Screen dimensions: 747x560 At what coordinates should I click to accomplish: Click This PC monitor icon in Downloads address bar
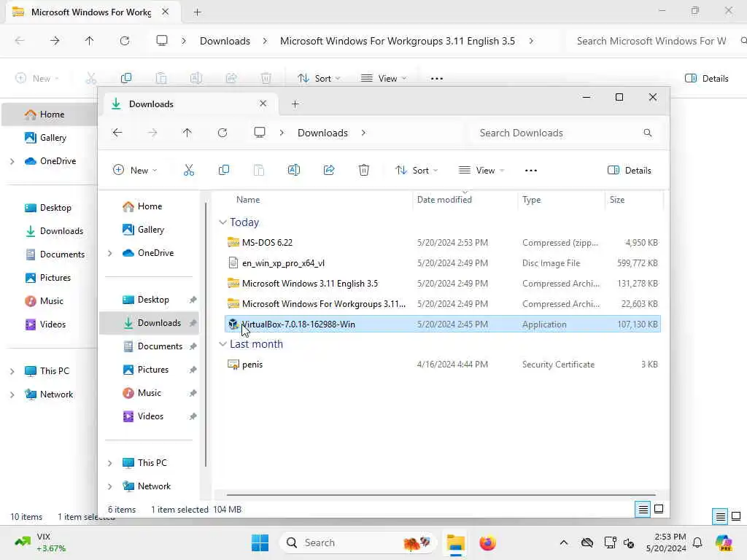click(259, 133)
